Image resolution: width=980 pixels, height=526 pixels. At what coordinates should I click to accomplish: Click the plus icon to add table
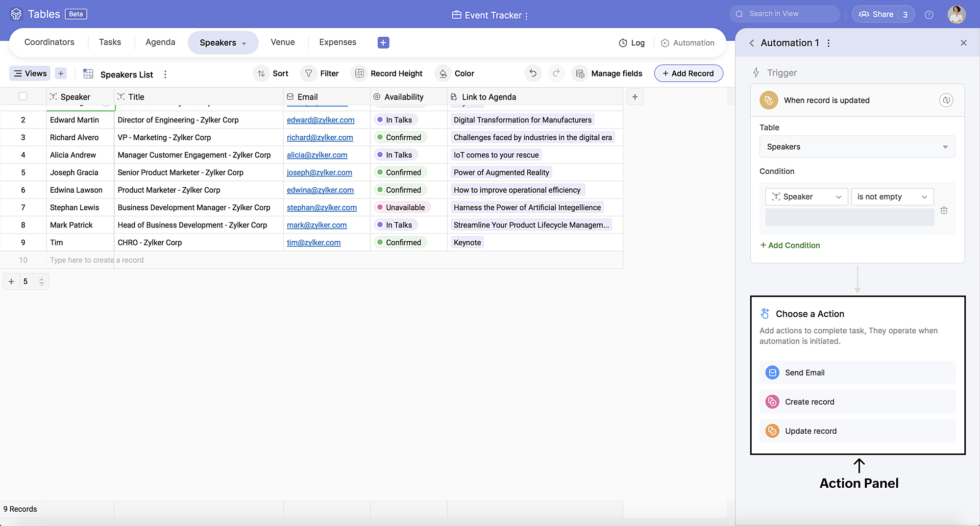(x=383, y=43)
